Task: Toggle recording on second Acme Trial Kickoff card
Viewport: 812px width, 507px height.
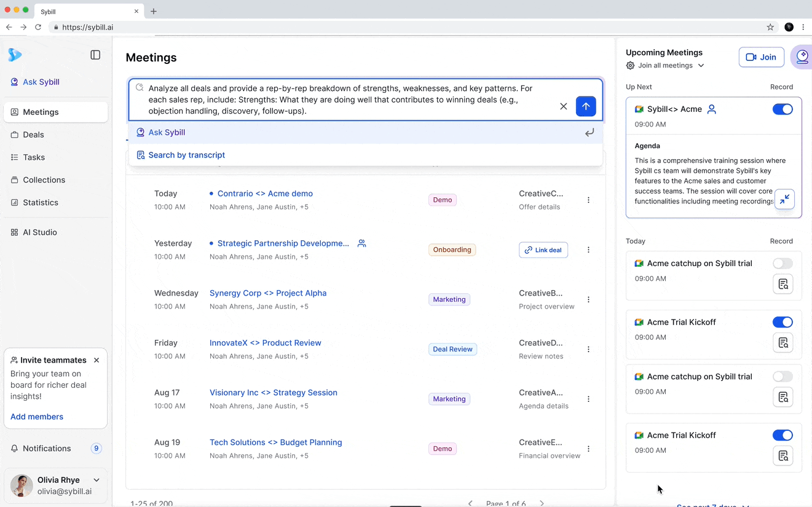Action: [782, 435]
